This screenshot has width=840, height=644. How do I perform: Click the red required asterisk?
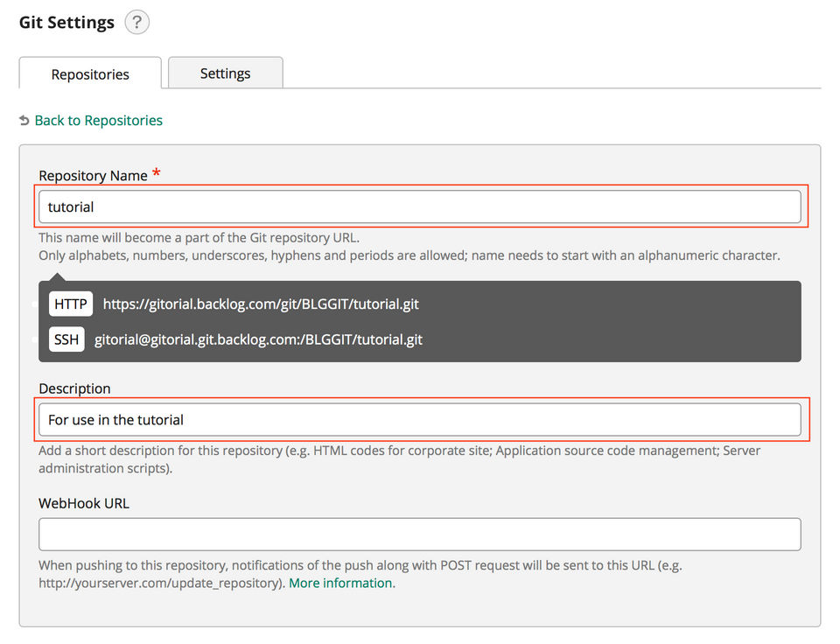[x=157, y=173]
